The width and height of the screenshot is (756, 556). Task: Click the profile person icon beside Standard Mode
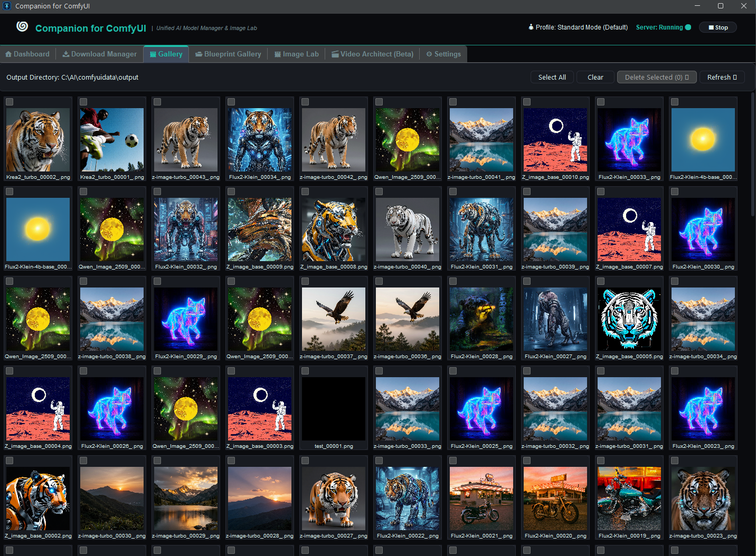pyautogui.click(x=531, y=27)
